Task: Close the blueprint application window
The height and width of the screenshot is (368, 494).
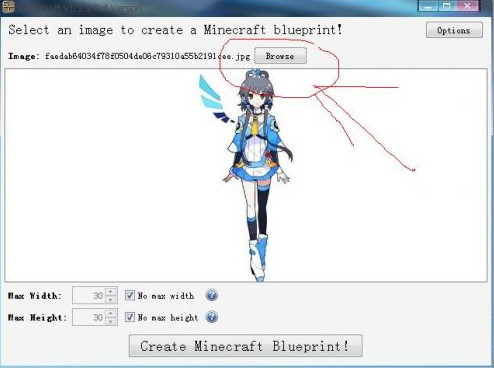Action: 467,6
